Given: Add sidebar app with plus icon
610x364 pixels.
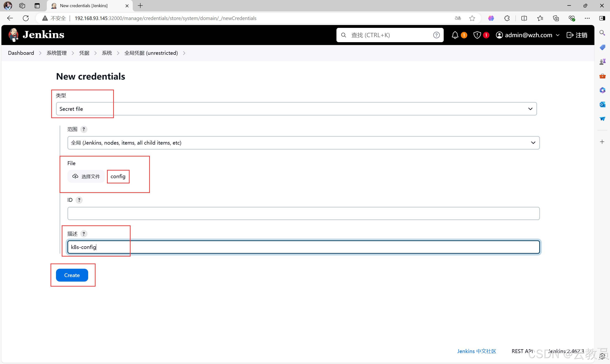Looking at the screenshot, I should click(x=602, y=142).
